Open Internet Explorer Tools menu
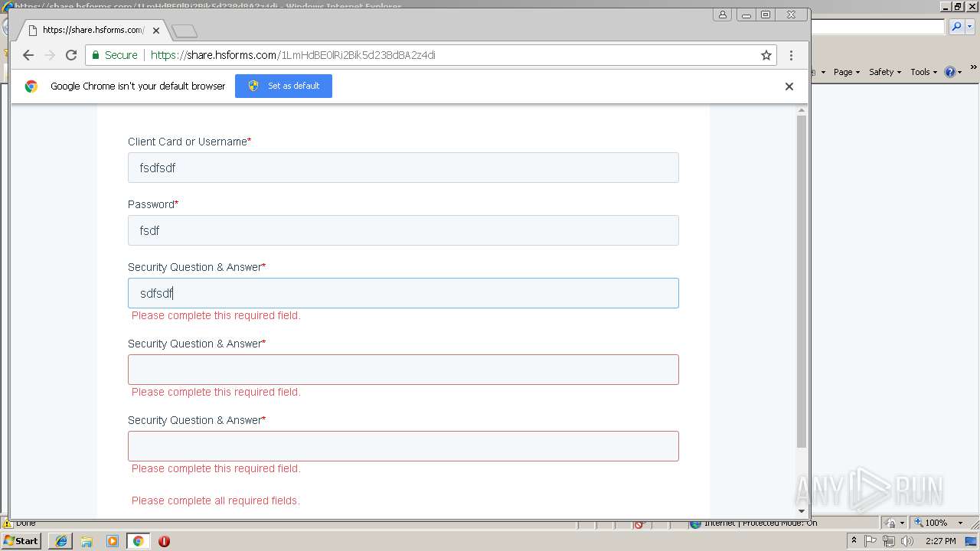 (x=924, y=72)
